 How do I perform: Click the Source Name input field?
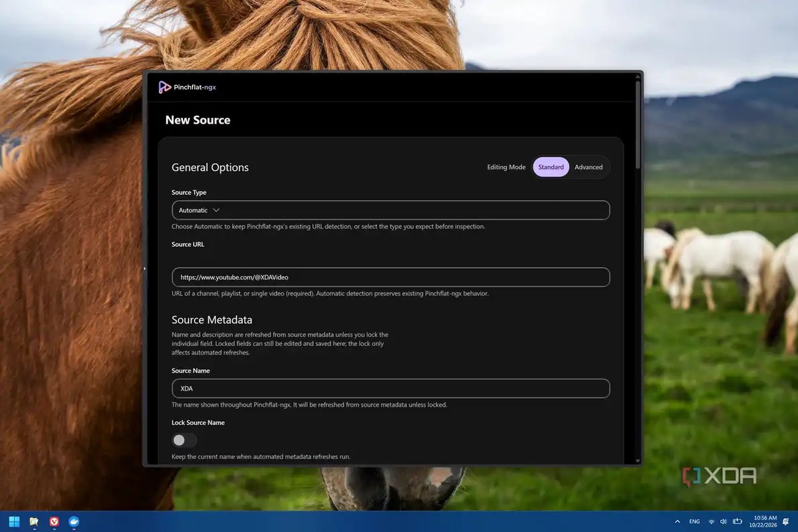pyautogui.click(x=390, y=388)
